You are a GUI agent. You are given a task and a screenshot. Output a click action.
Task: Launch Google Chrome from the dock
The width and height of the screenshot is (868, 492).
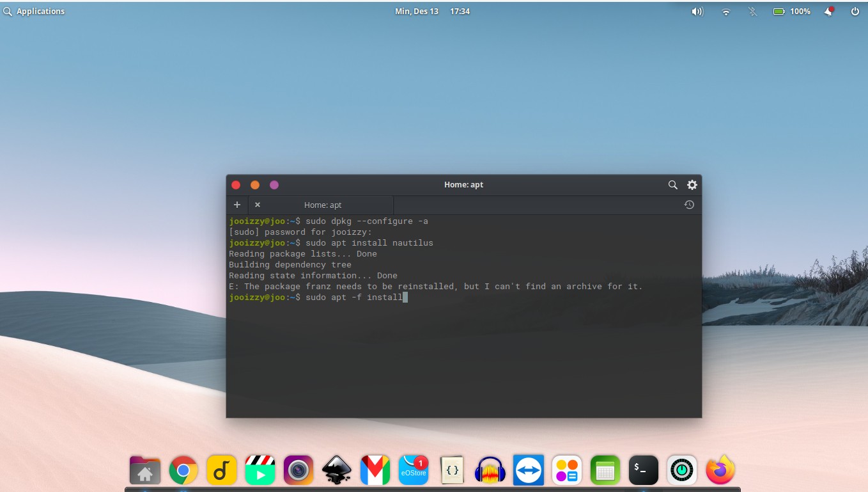point(183,470)
